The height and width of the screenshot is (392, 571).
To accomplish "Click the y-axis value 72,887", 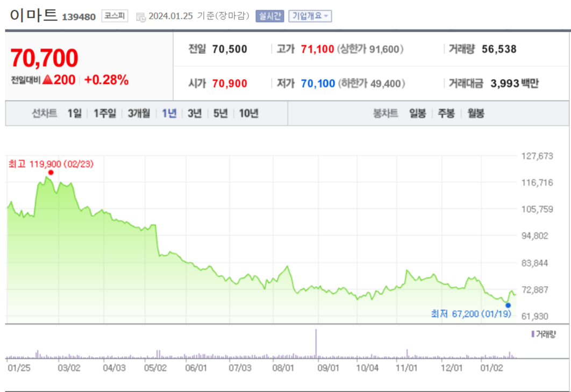I will pyautogui.click(x=534, y=290).
